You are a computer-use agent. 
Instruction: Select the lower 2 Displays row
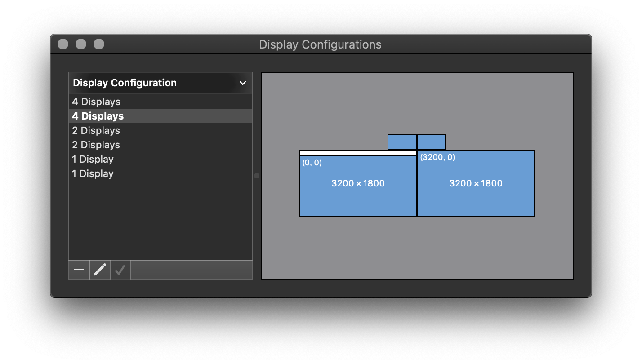[x=160, y=145]
